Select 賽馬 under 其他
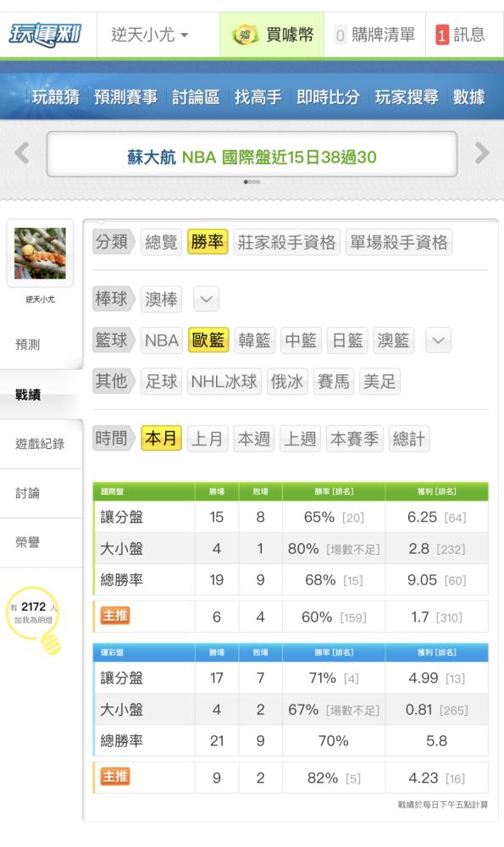504x847 pixels. coord(333,381)
